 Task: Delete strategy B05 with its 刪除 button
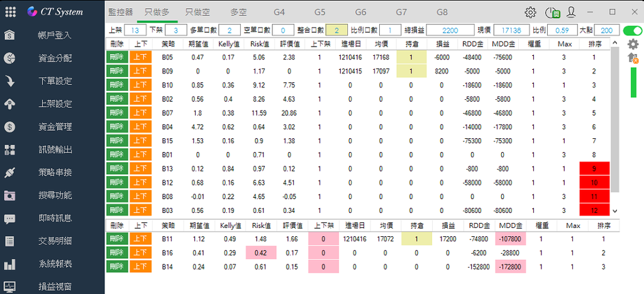click(x=117, y=57)
